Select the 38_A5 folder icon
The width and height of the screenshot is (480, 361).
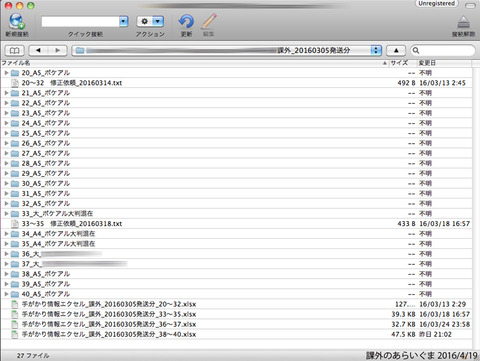(15, 274)
